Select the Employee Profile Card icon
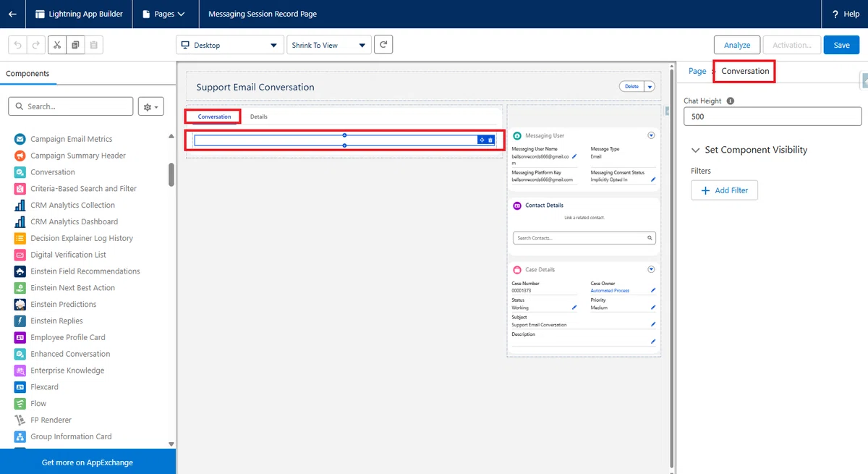The image size is (868, 474). click(x=20, y=337)
